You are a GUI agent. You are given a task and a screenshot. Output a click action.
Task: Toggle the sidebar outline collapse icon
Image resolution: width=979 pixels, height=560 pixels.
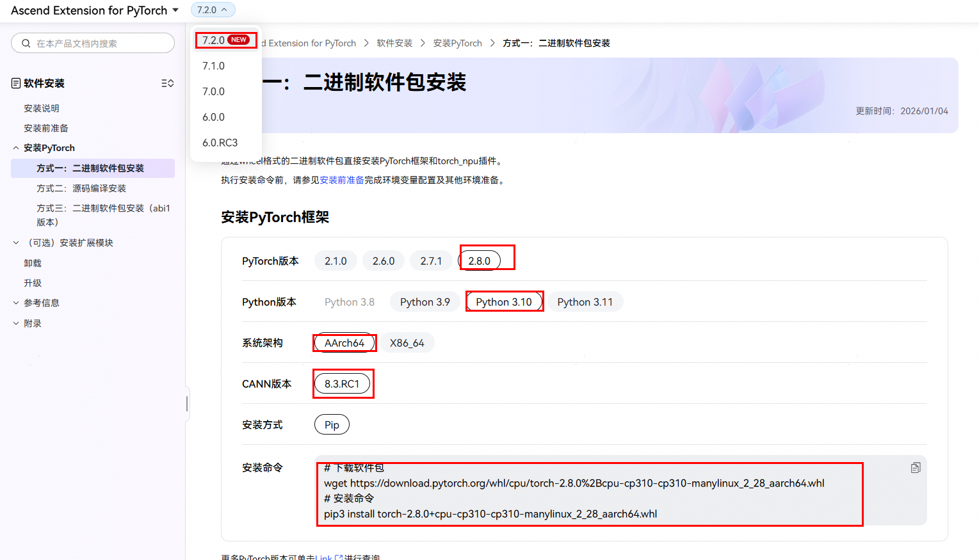point(168,83)
